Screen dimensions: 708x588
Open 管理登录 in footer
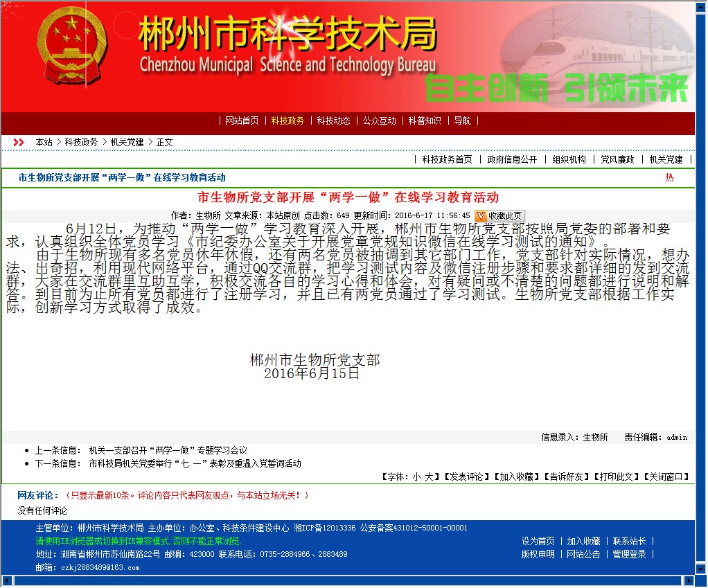click(630, 554)
